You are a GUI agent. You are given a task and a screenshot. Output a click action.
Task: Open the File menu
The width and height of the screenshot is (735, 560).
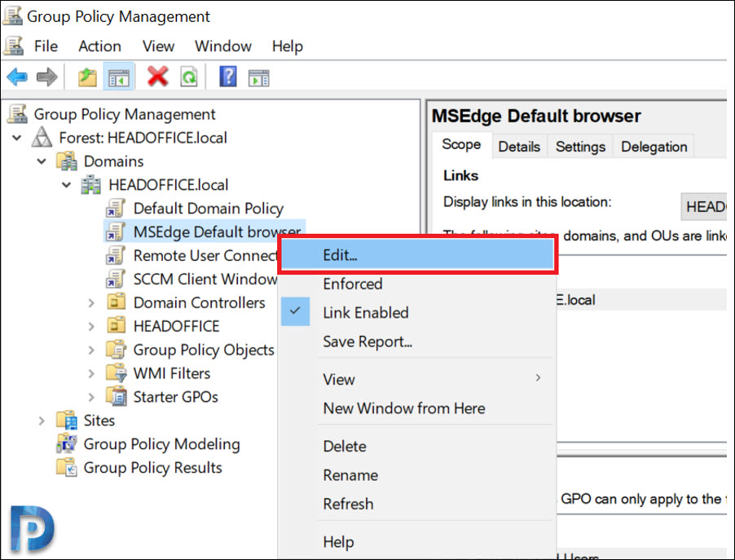(46, 46)
